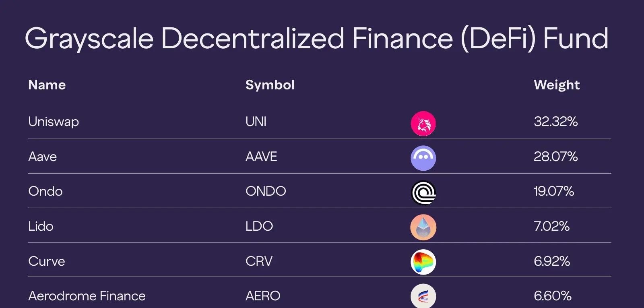Select the Aave name text
Viewport: 644px width, 308px height.
(x=43, y=157)
